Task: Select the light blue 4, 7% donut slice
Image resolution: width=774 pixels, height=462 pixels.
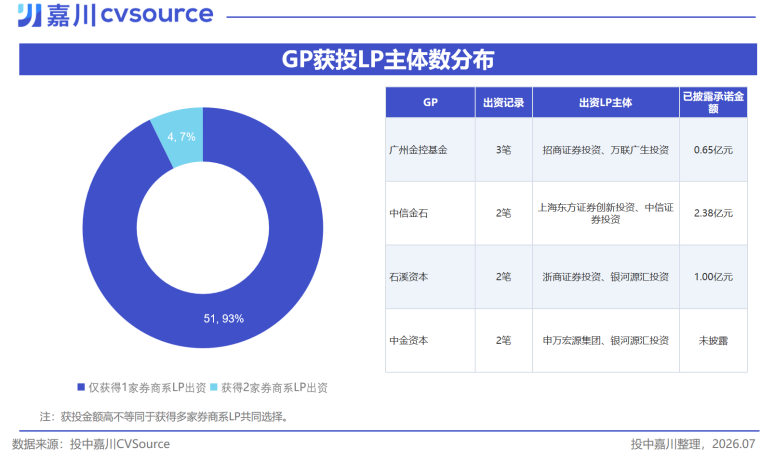Action: point(180,137)
